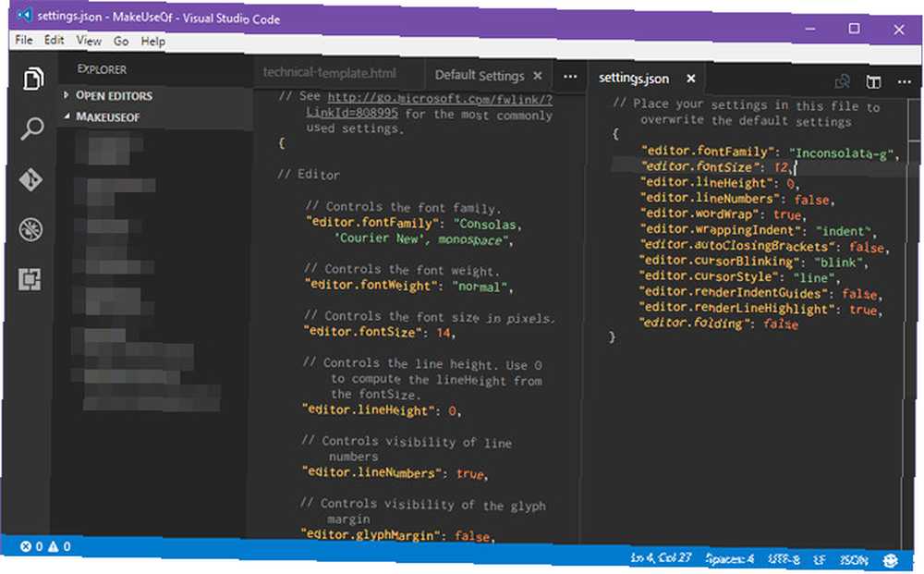Open more actions for left editor group
Image resolution: width=924 pixels, height=574 pixels.
tap(570, 76)
